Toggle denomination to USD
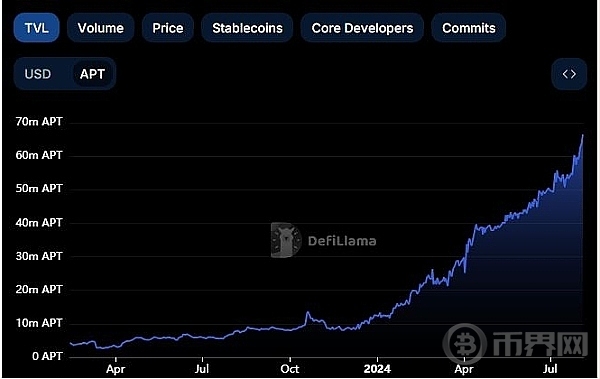The width and height of the screenshot is (600, 379). coord(38,74)
